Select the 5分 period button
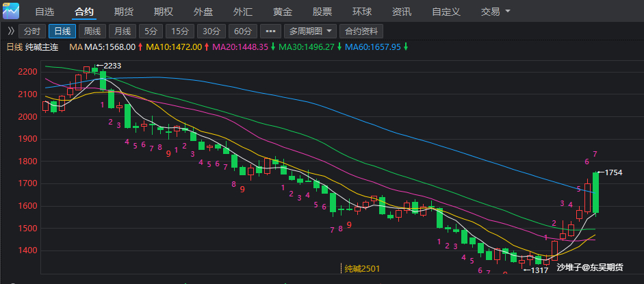The image size is (644, 284). coord(151,31)
